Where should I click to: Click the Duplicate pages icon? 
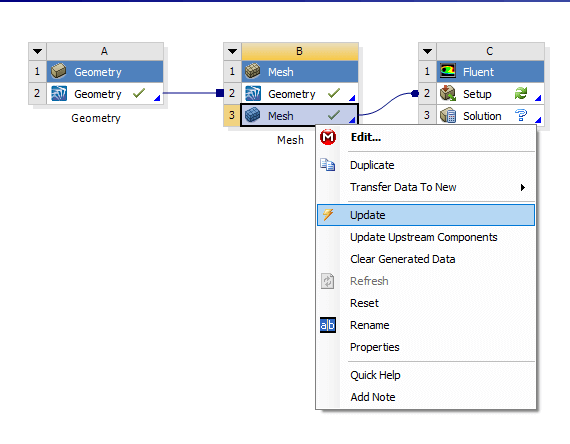[x=328, y=165]
